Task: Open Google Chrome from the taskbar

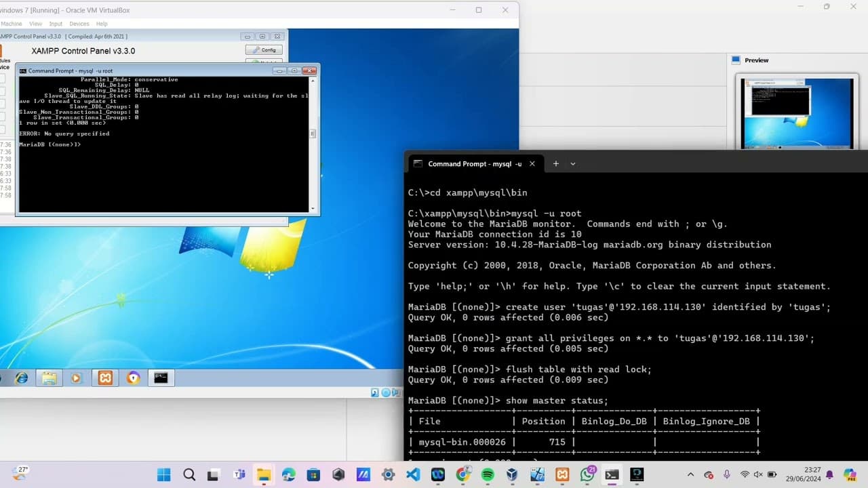Action: click(x=462, y=474)
